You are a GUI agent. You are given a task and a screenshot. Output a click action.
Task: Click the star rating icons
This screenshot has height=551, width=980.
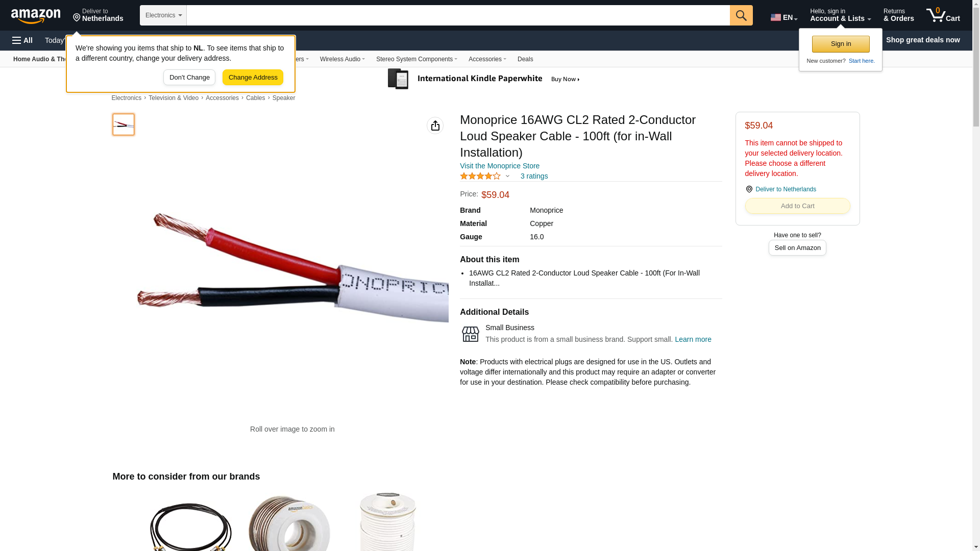point(480,176)
